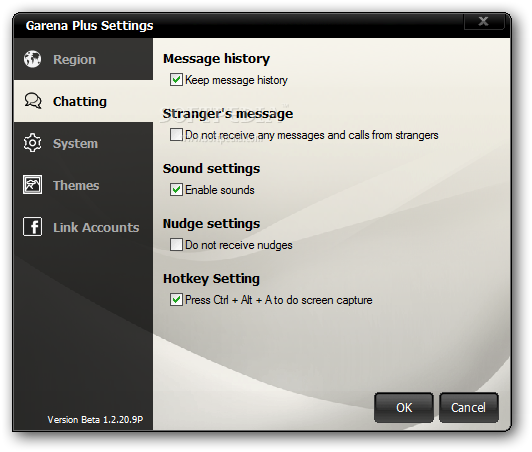532x452 pixels.
Task: Select the Chatting tab label
Action: point(80,101)
